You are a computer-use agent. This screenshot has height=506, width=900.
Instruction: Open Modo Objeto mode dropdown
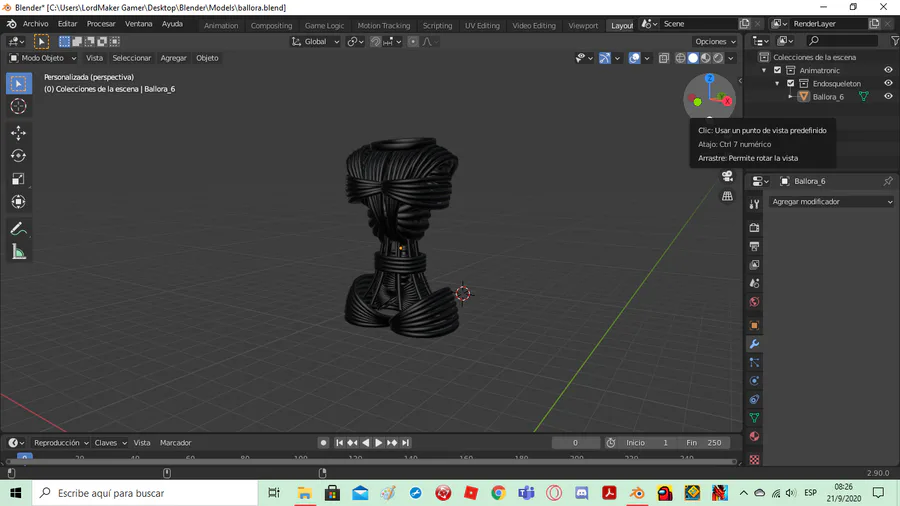(x=42, y=58)
